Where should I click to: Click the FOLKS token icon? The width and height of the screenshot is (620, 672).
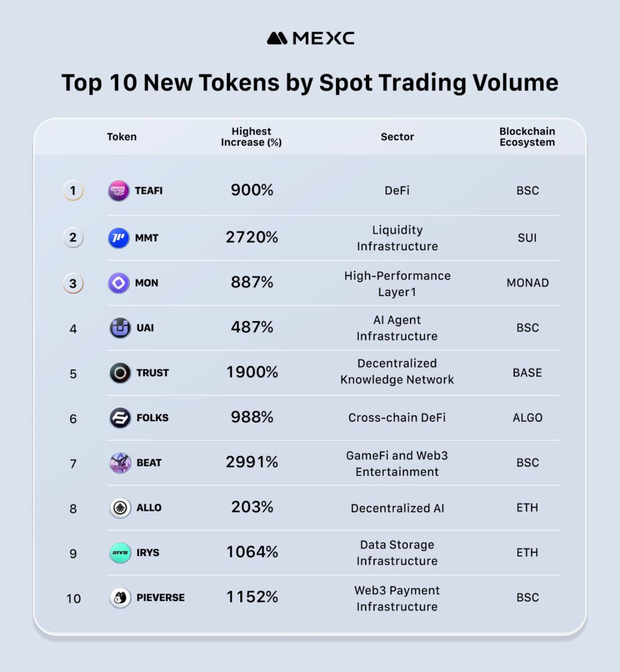pyautogui.click(x=120, y=418)
